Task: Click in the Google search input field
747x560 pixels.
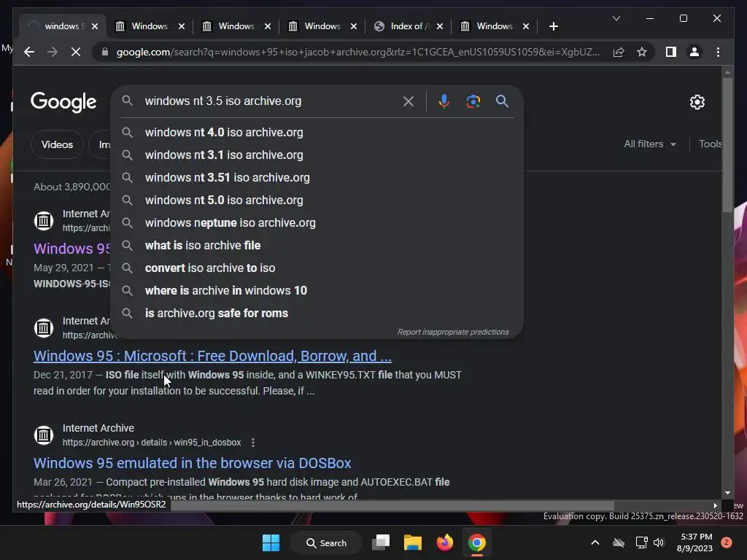Action: tap(269, 101)
